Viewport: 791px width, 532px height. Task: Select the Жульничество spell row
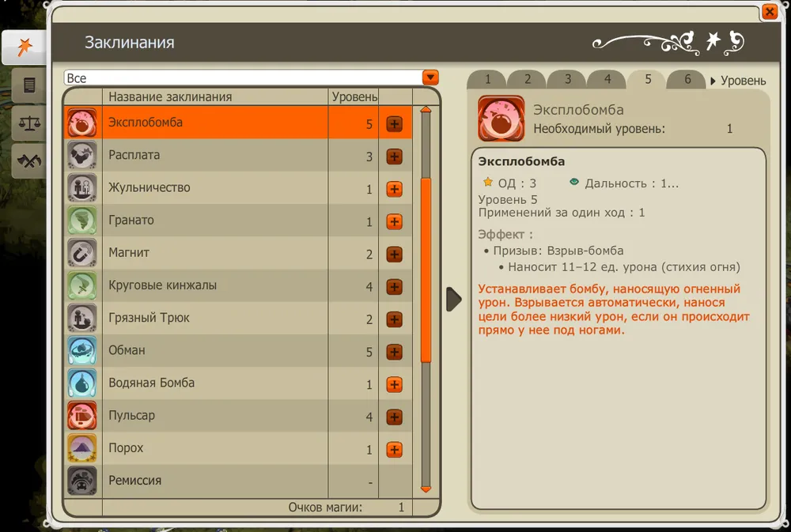point(238,187)
